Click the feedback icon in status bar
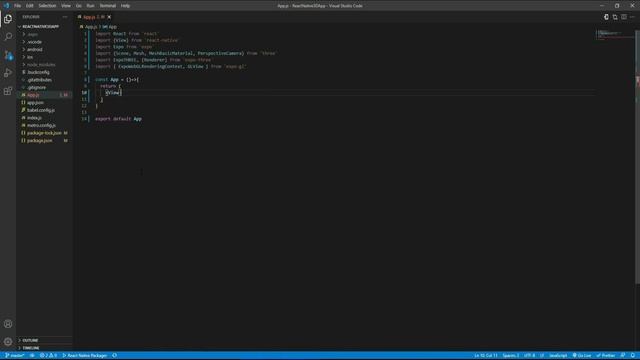 tap(623, 356)
